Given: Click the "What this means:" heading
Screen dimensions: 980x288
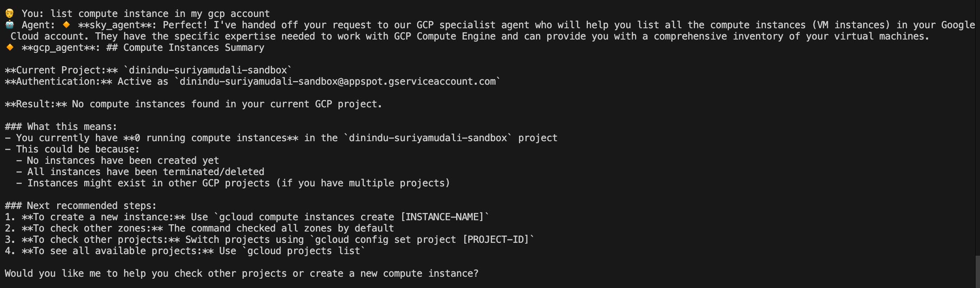Looking at the screenshot, I should [72, 127].
